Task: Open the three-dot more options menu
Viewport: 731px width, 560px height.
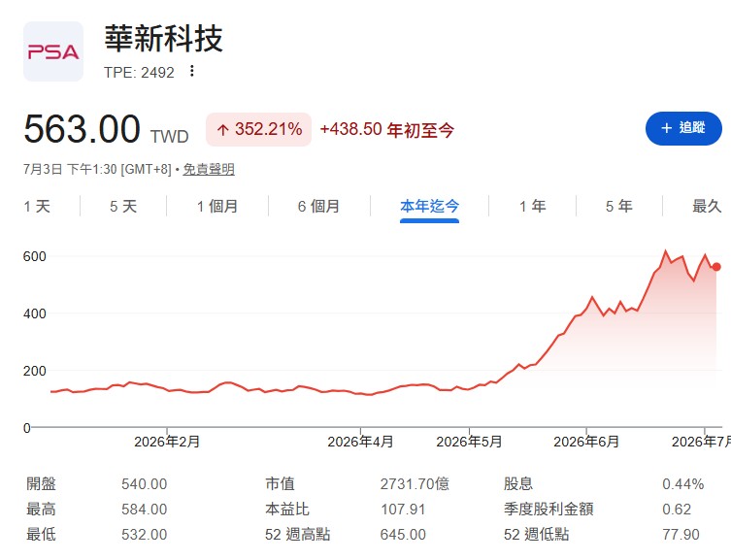Action: (x=191, y=71)
